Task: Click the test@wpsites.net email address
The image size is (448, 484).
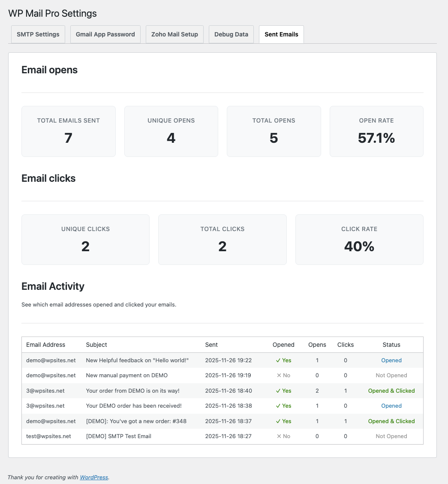Action: (48, 436)
